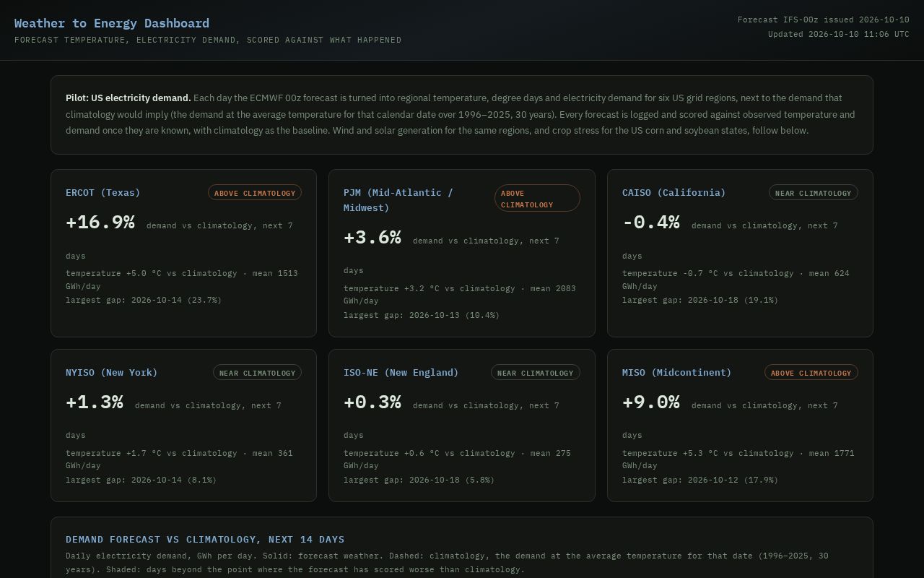Click MISO temperature +5.3 °C vs climatology line

click(738, 460)
